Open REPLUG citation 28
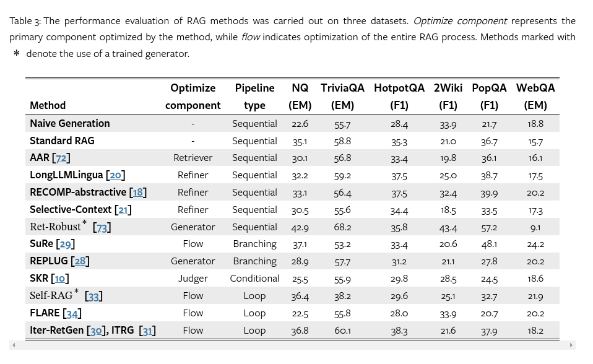Viewport: 593px width, 364px height. [80, 261]
